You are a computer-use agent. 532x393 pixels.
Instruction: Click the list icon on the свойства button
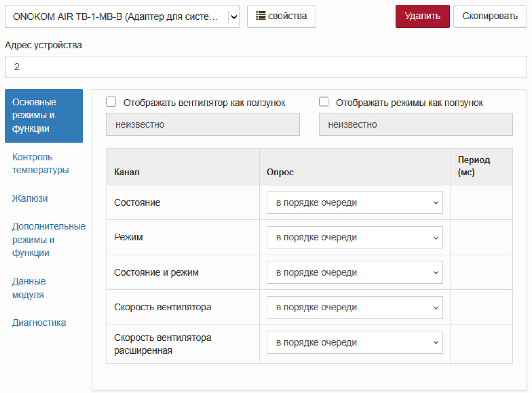pyautogui.click(x=261, y=16)
